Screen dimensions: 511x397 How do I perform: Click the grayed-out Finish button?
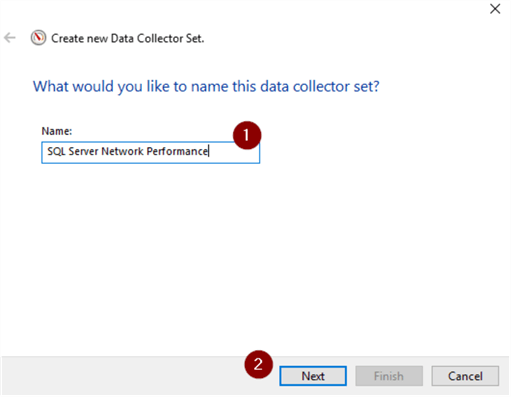(x=389, y=376)
